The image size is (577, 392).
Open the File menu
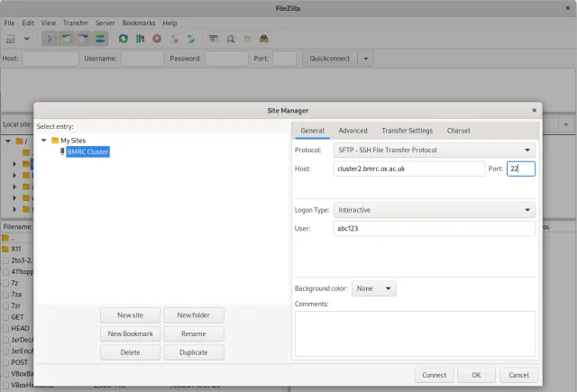coord(9,23)
